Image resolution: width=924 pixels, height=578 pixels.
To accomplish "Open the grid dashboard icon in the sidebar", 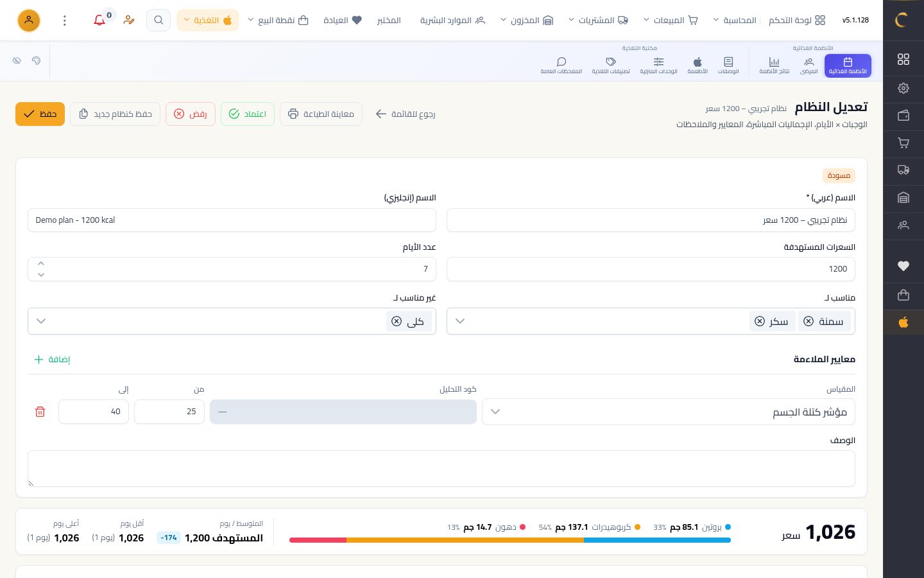I will (x=903, y=59).
